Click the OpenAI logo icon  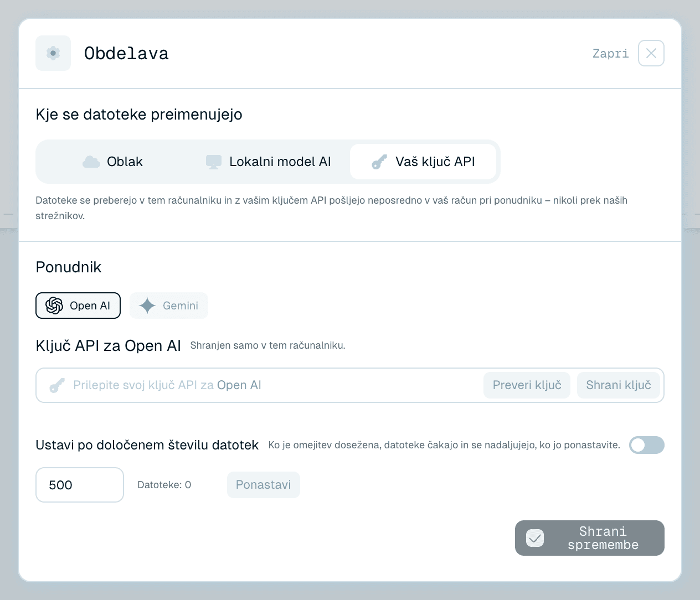(x=54, y=306)
